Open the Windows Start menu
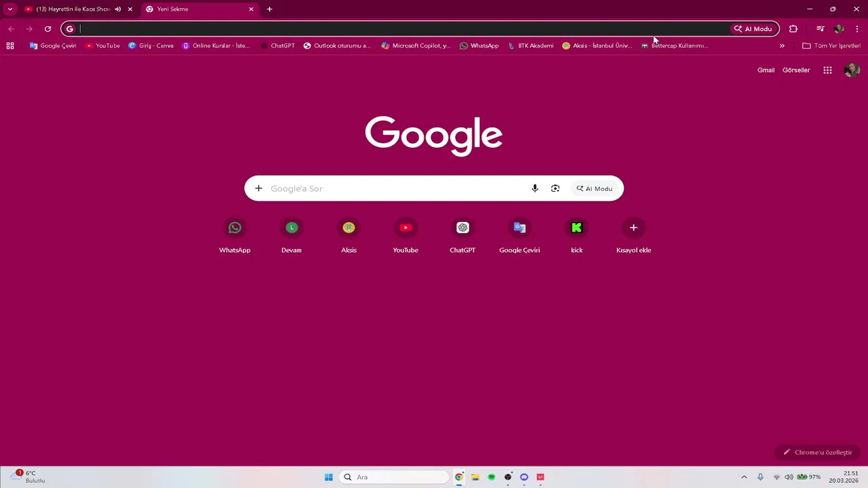The image size is (868, 488). 328,477
